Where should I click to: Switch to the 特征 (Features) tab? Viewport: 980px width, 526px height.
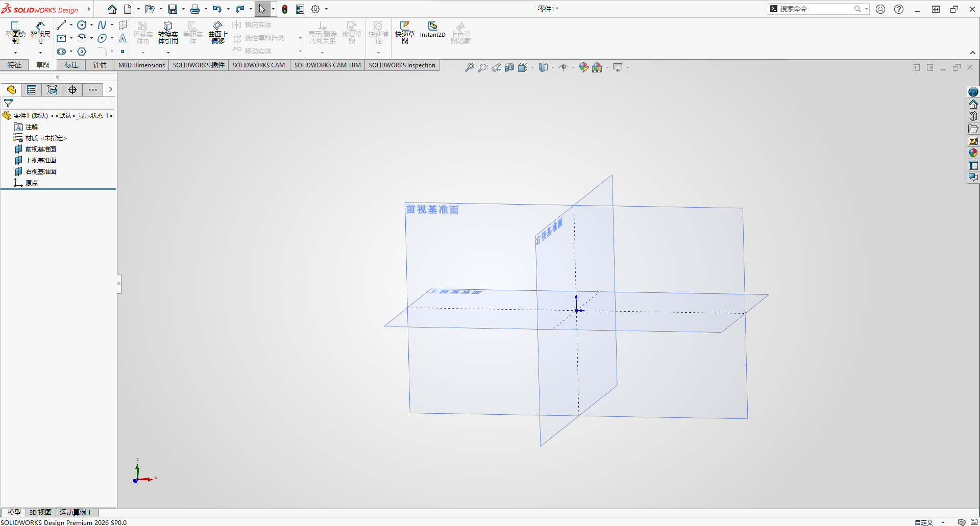tap(14, 65)
